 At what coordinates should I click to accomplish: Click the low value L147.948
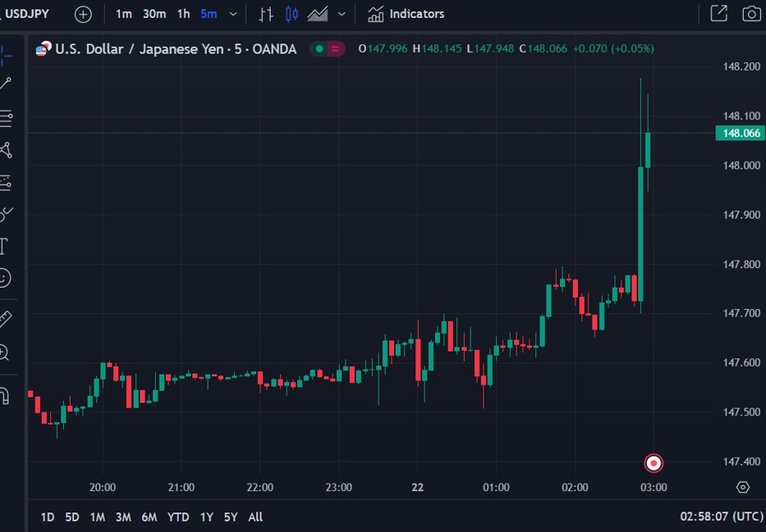click(490, 49)
